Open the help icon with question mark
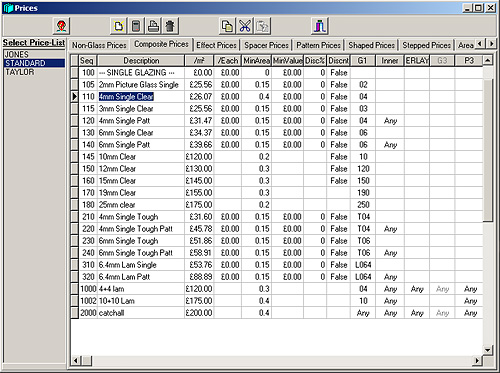 pos(61,26)
